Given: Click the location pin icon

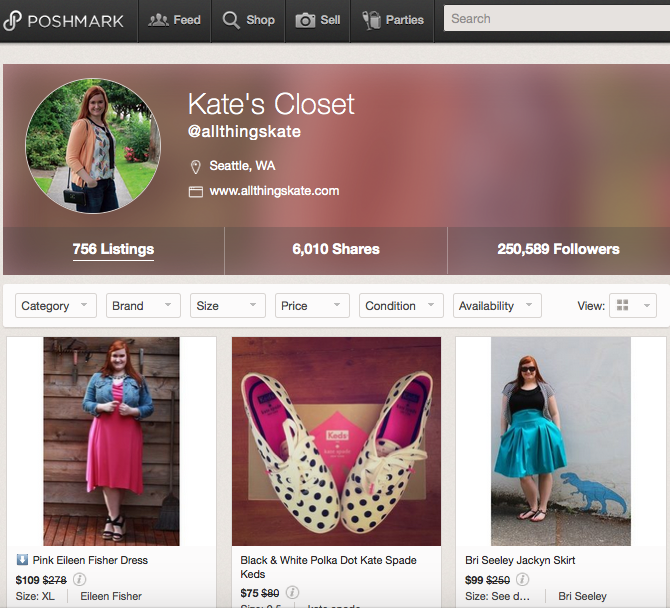Looking at the screenshot, I should click(x=195, y=167).
